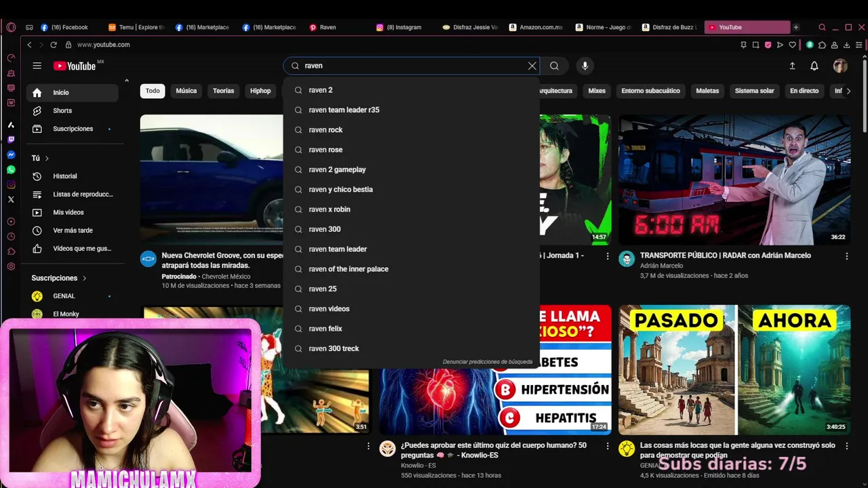The width and height of the screenshot is (868, 488).
Task: Open Historial in the sidebar
Action: (72, 176)
